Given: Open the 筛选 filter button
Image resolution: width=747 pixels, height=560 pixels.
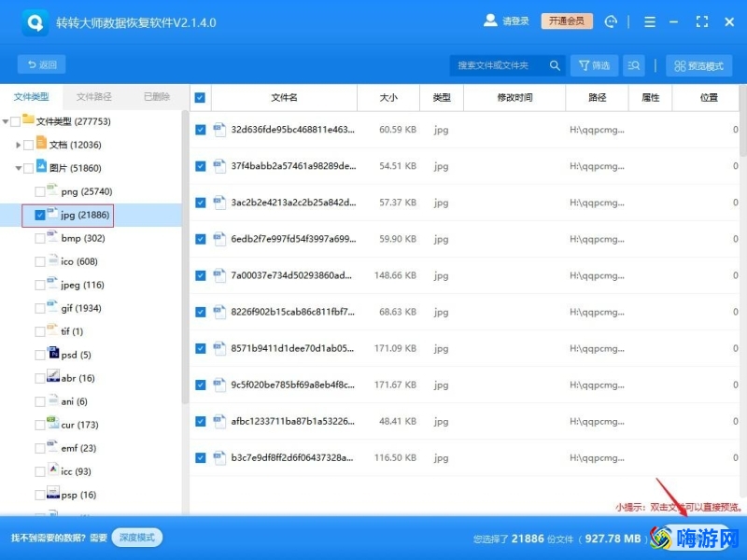Looking at the screenshot, I should coord(594,65).
